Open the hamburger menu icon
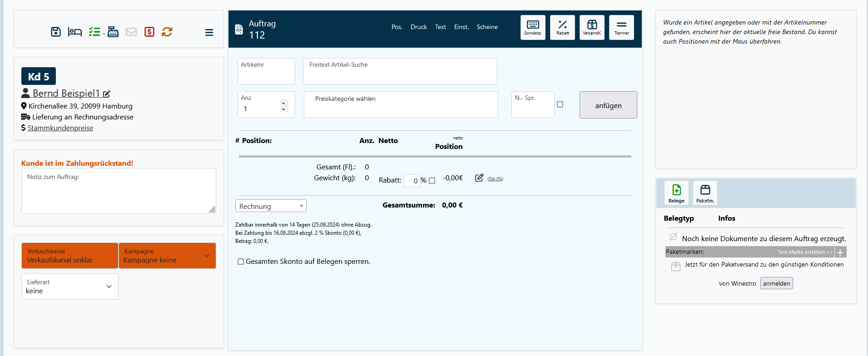The image size is (868, 356). click(209, 32)
